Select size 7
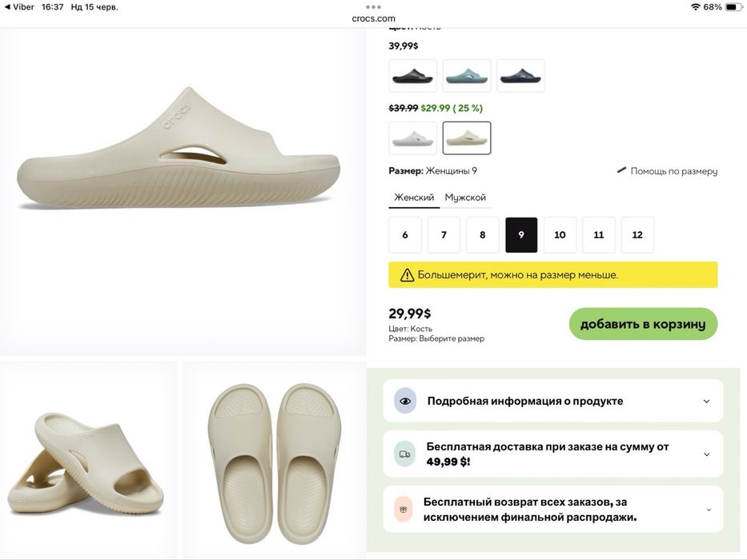This screenshot has width=747, height=560. [444, 235]
